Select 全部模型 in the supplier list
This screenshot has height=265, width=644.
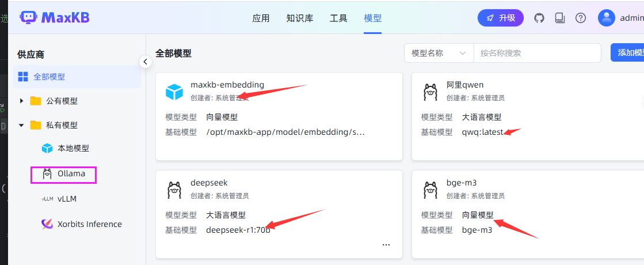pos(77,77)
